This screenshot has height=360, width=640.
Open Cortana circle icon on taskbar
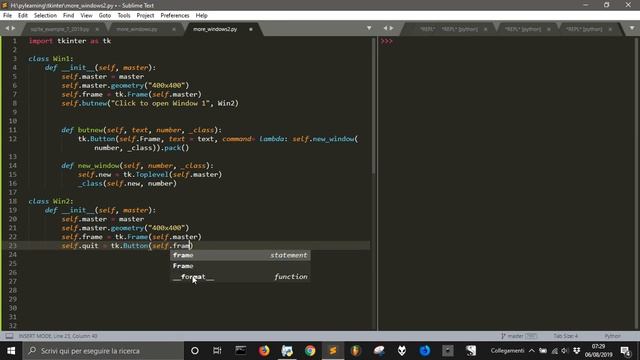[x=195, y=351]
